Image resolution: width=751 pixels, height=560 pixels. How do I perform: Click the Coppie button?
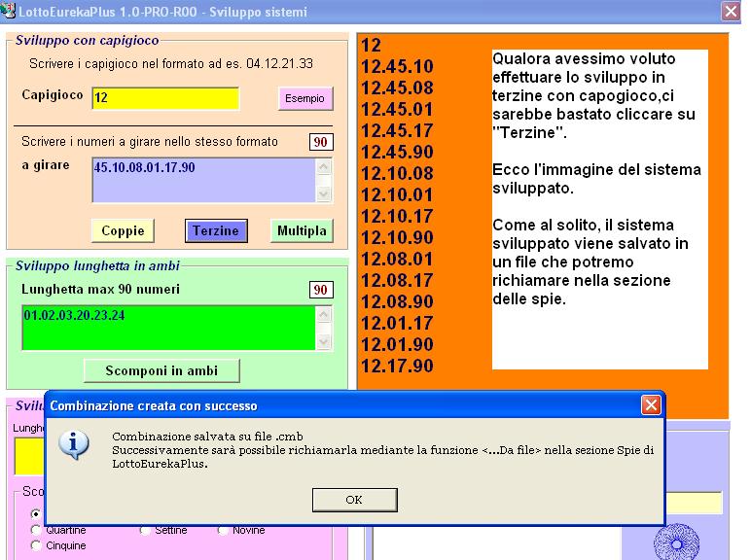(123, 230)
